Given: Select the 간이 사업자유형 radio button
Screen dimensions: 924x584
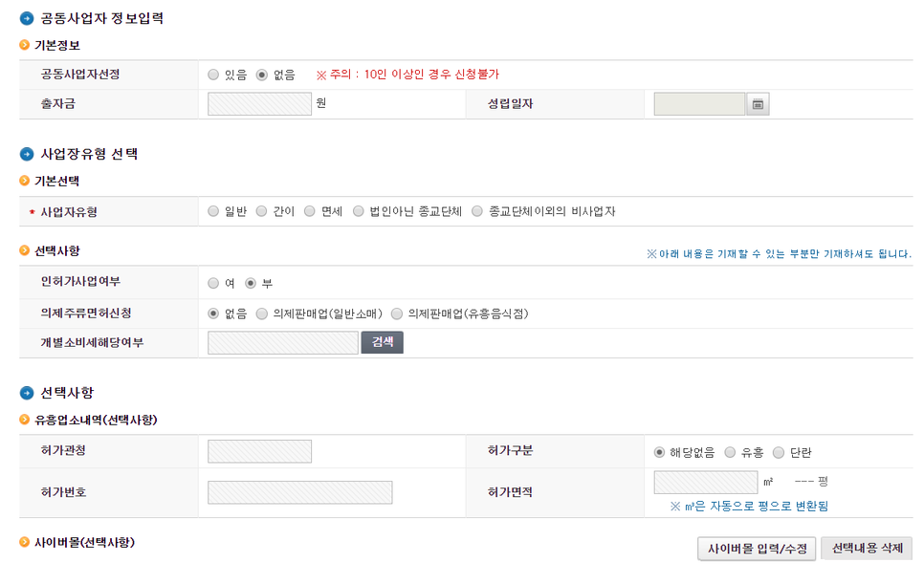Looking at the screenshot, I should coord(262,211).
